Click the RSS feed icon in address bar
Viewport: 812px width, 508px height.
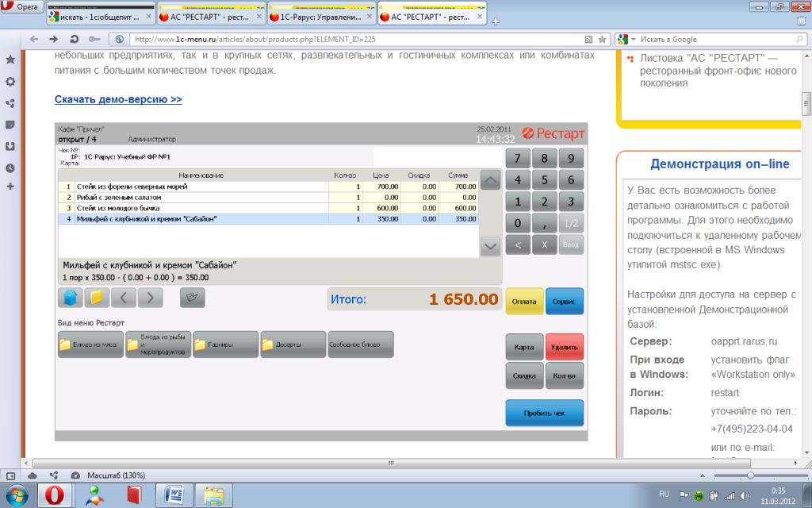coord(588,39)
